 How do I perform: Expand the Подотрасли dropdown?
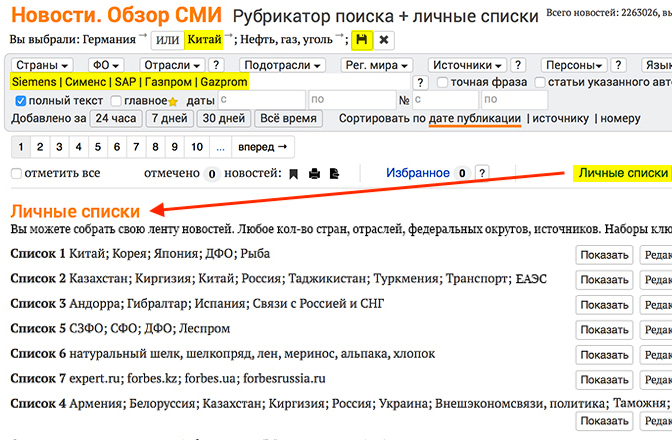pyautogui.click(x=282, y=65)
